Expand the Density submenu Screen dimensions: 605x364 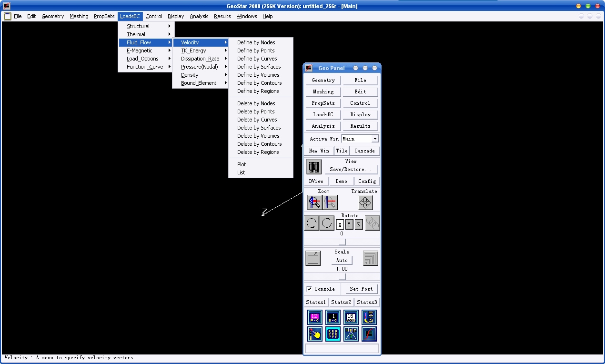201,75
